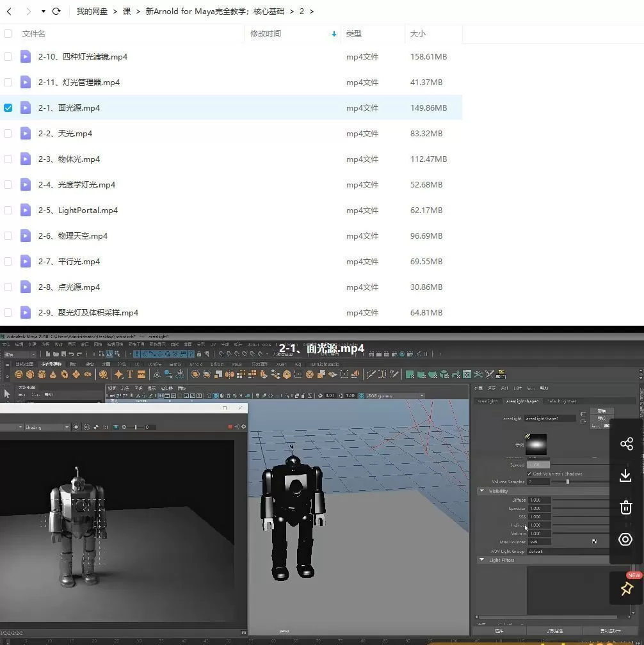Image resolution: width=644 pixels, height=645 pixels.
Task: Toggle the select-all checkbox in header
Action: 8,34
